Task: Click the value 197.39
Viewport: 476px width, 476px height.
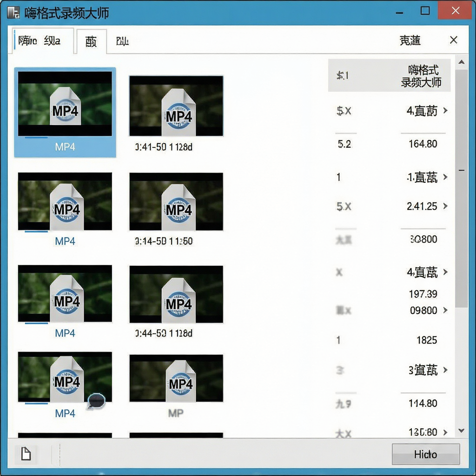Action: coord(423,294)
